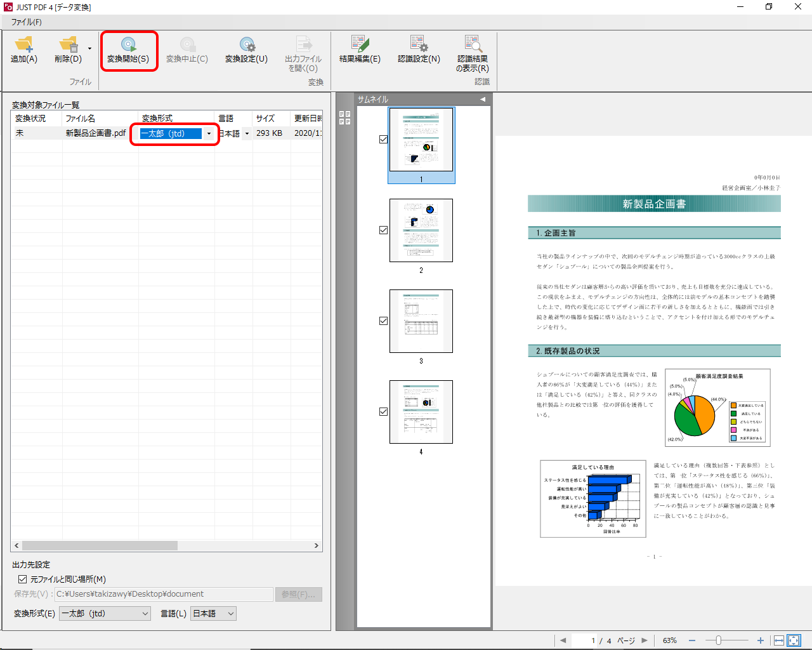The image size is (812, 650).
Task: Click zoom out minus button
Action: click(692, 640)
